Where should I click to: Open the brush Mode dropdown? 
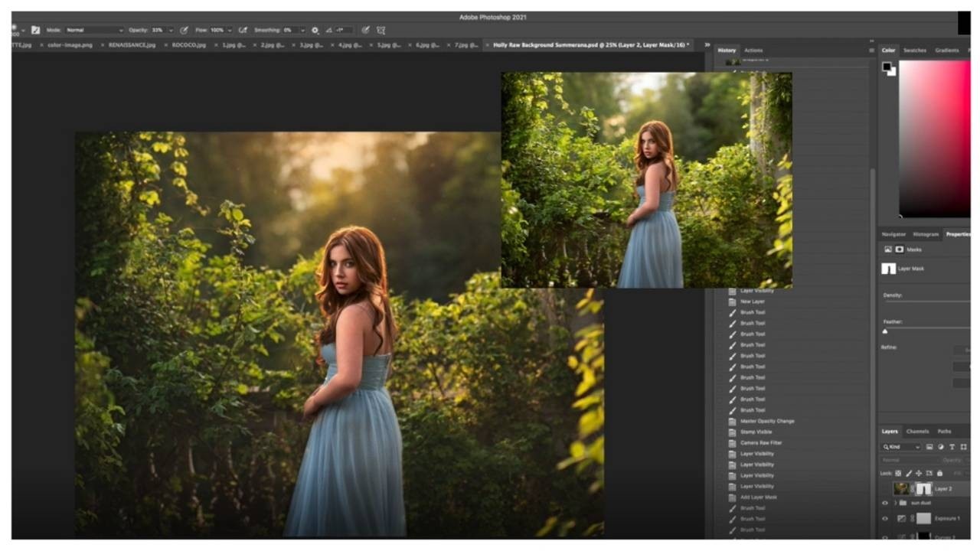[x=93, y=30]
